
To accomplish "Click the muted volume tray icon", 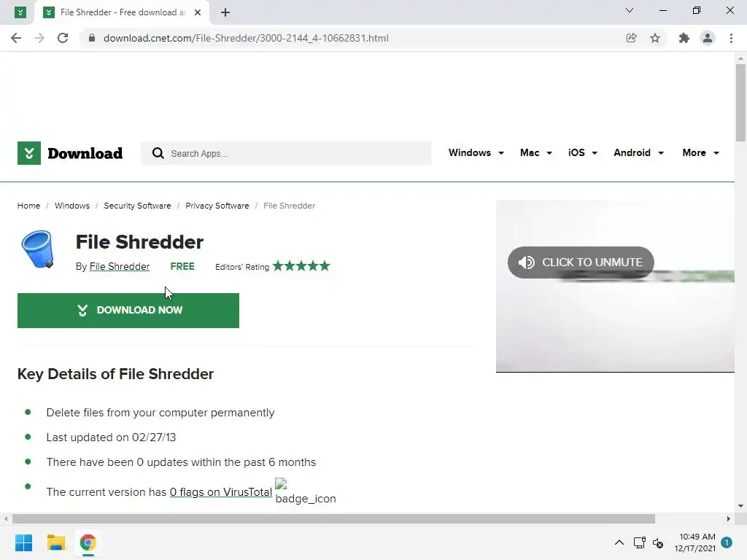I will click(658, 542).
